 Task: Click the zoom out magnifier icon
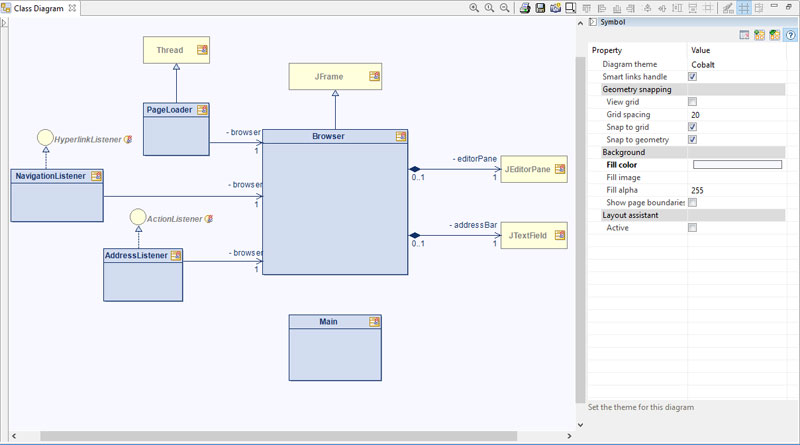[x=505, y=8]
